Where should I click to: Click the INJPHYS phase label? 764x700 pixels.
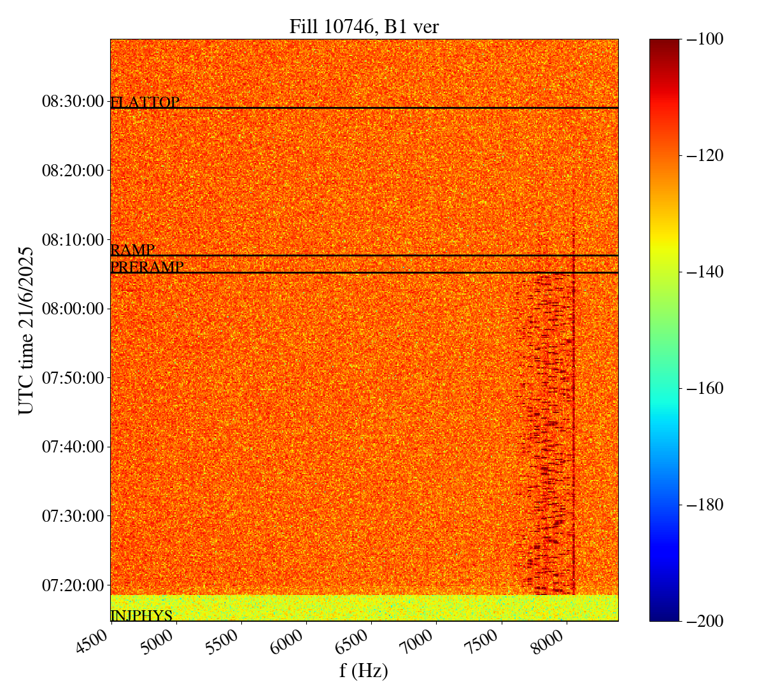click(141, 615)
